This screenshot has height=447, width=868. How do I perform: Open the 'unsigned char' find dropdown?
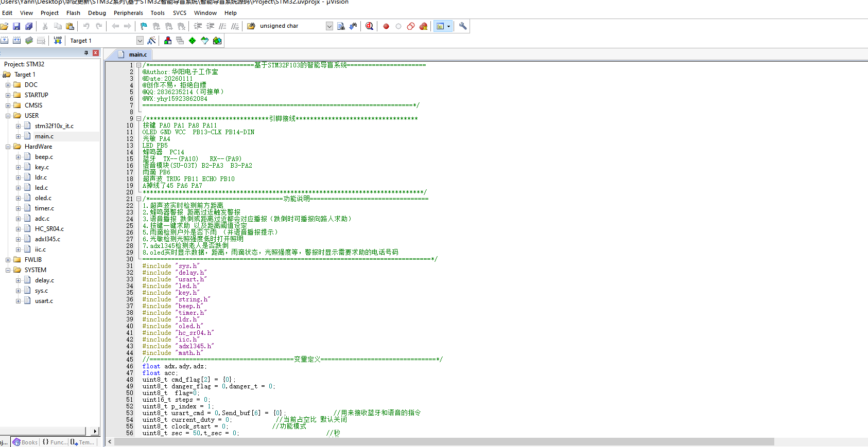tap(329, 26)
